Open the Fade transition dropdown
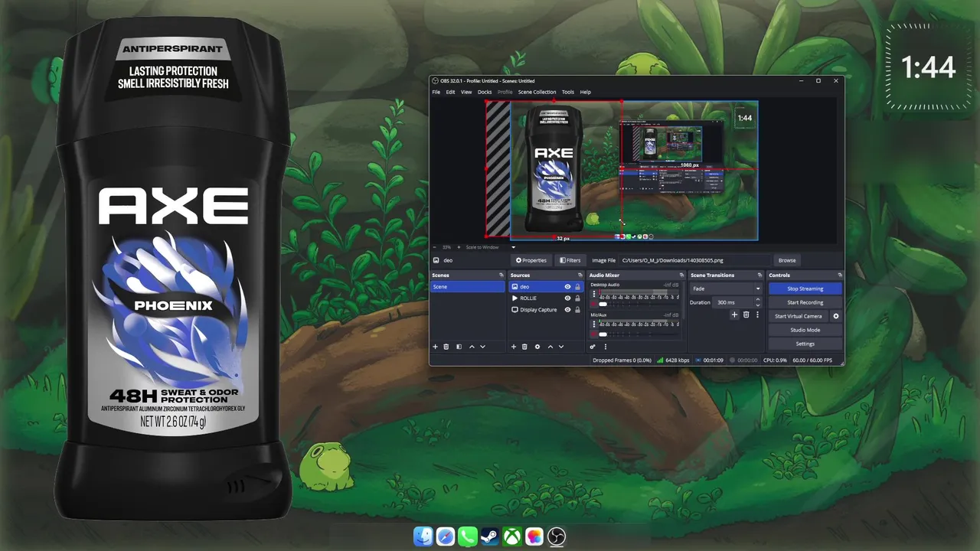Image resolution: width=980 pixels, height=551 pixels. pyautogui.click(x=726, y=289)
